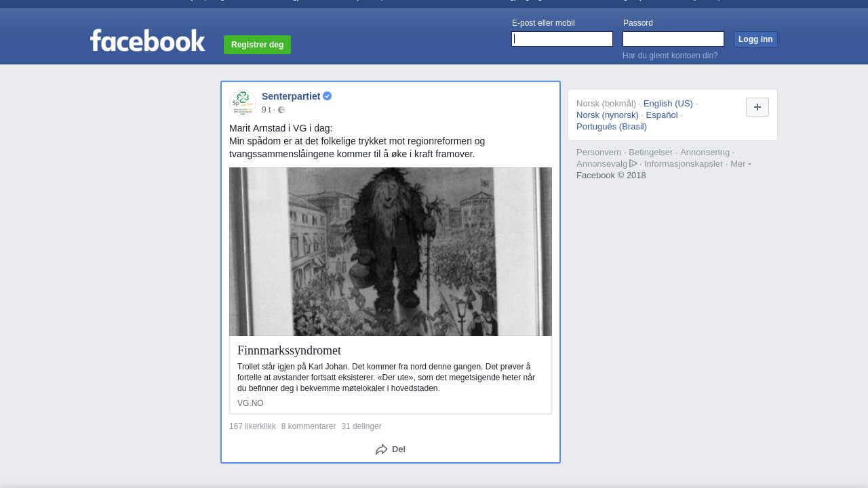The height and width of the screenshot is (488, 868).
Task: Open the Annonsevalg footer link
Action: (601, 164)
